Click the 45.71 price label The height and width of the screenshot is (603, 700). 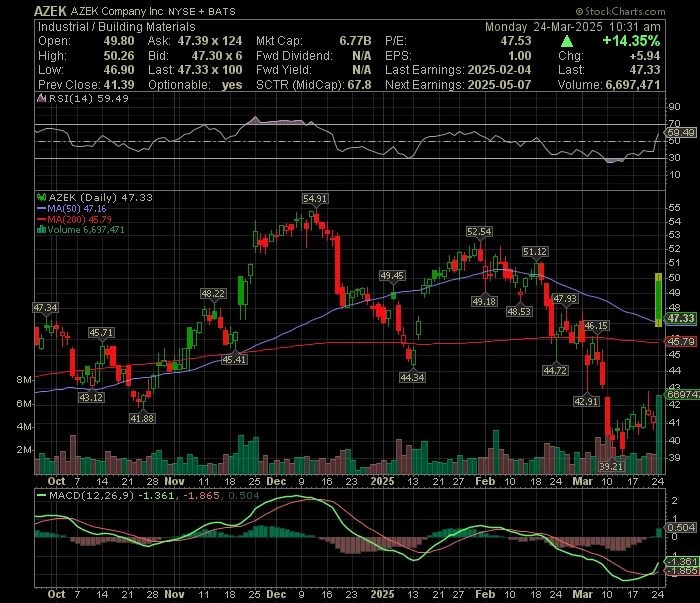point(101,333)
